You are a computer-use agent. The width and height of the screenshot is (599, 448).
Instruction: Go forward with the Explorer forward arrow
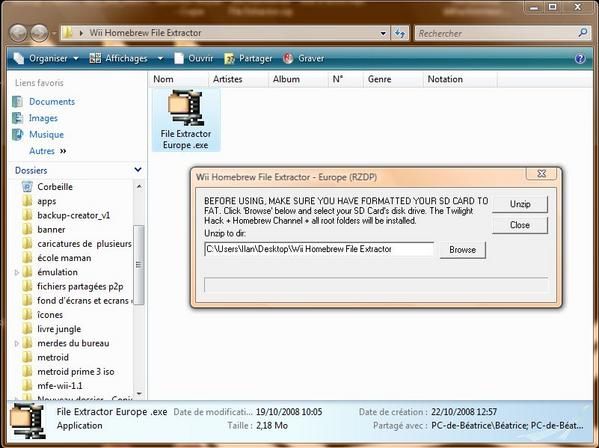tap(39, 33)
